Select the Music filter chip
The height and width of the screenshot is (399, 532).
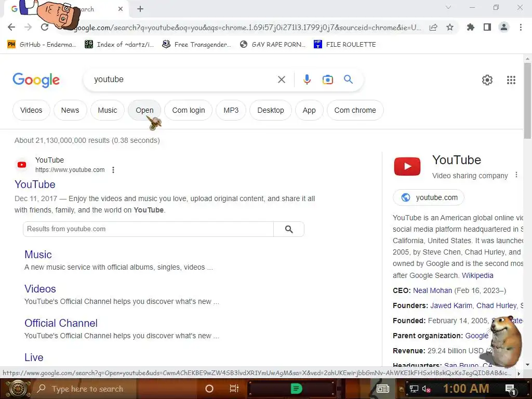pos(107,110)
